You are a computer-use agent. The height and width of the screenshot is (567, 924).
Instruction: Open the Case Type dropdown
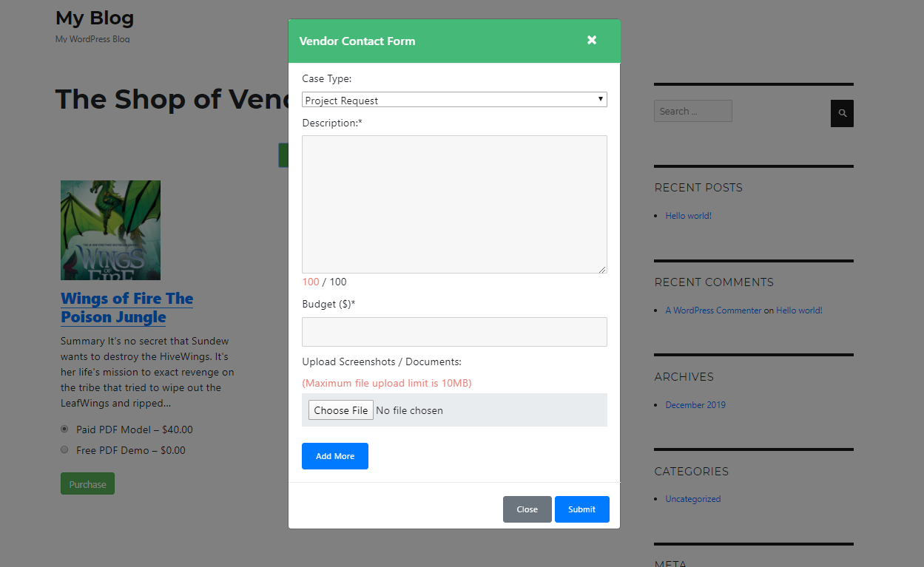(454, 100)
